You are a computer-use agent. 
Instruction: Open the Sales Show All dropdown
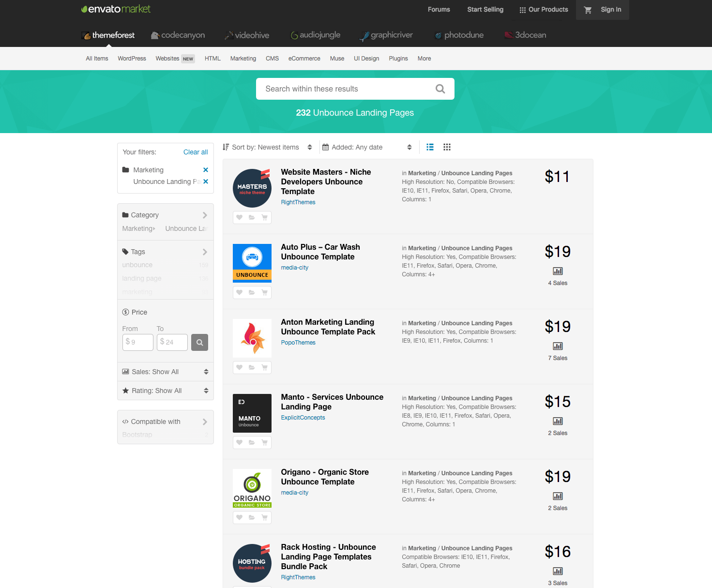[x=165, y=372]
